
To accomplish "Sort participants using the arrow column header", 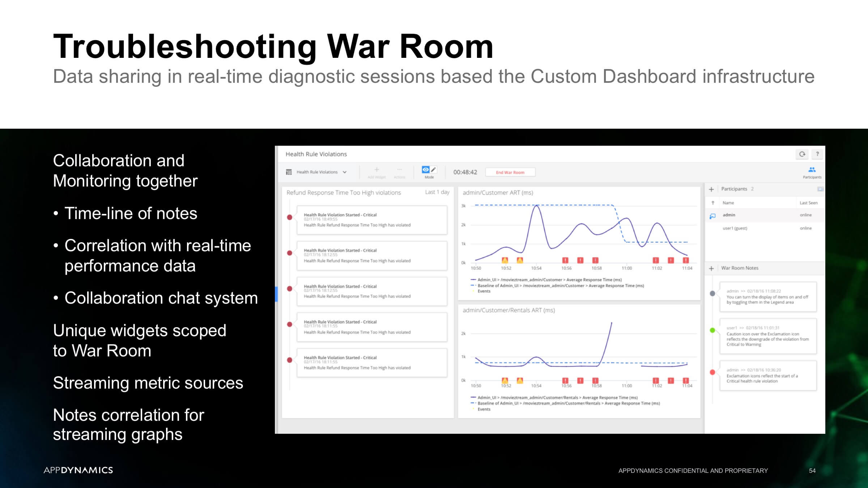I will coord(712,203).
